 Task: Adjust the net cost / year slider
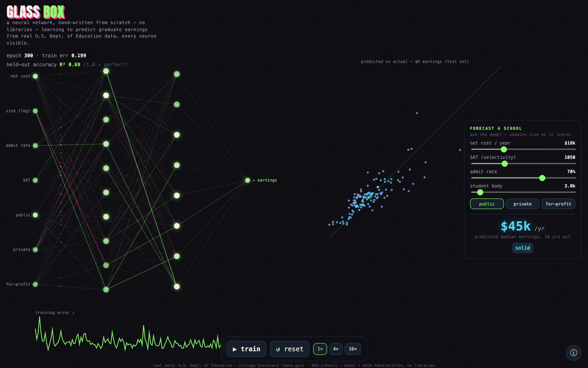pyautogui.click(x=523, y=149)
